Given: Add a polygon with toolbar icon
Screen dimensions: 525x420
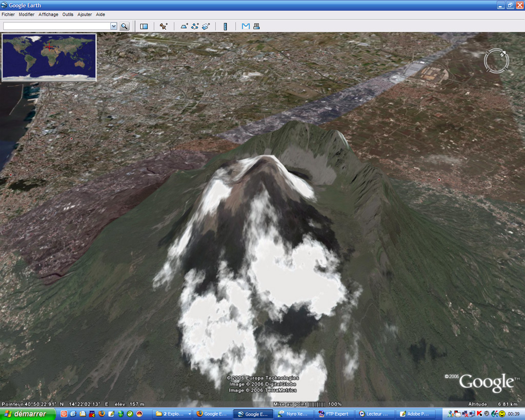Looking at the screenshot, I should [184, 26].
